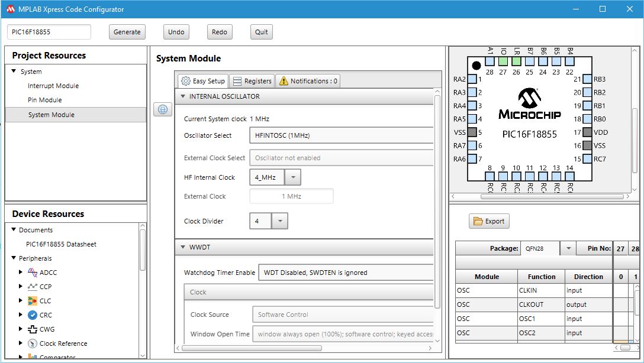Click the System Module horizontal scrollbar
The image size is (644, 363).
[252, 348]
